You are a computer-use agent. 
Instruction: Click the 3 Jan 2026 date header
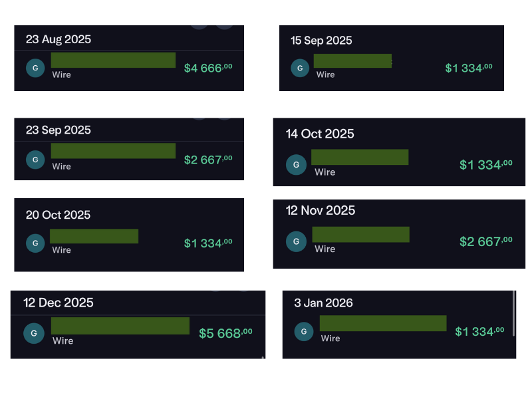click(323, 303)
